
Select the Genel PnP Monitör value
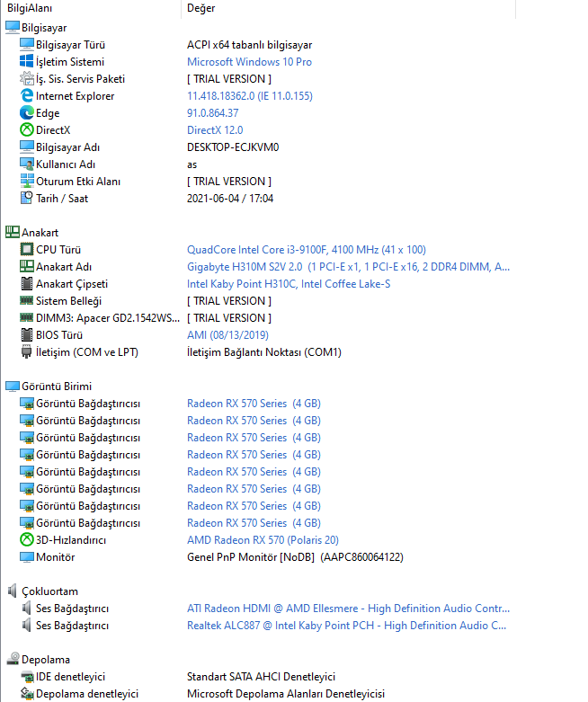tap(295, 557)
